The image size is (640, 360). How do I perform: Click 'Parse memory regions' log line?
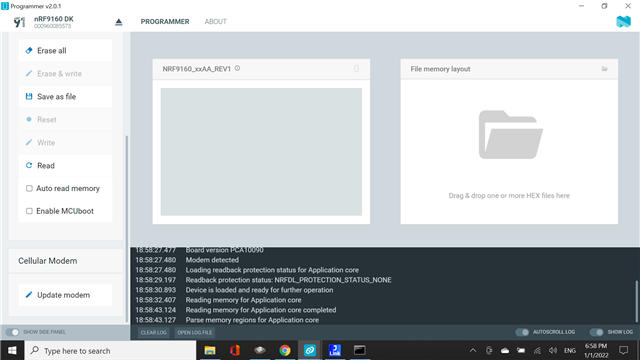point(252,320)
